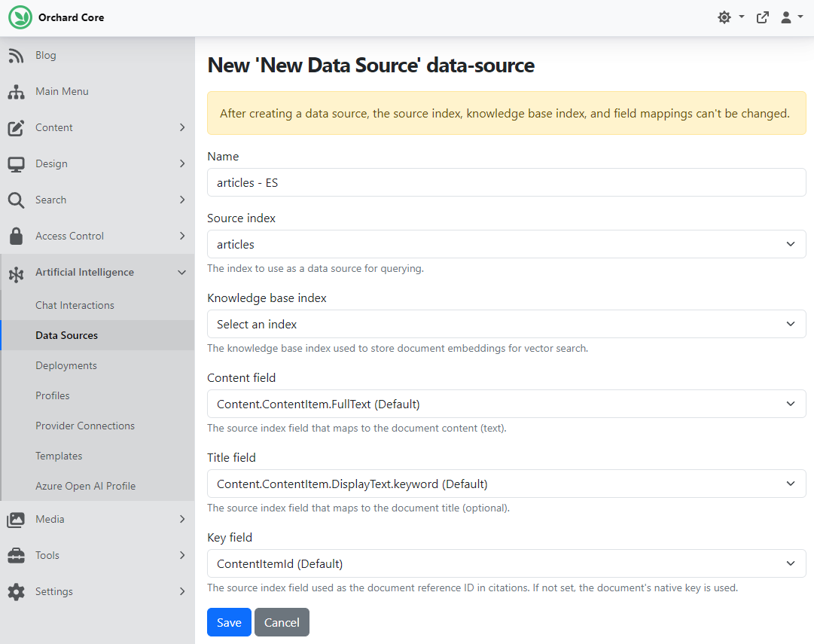Viewport: 814px width, 644px height.
Task: Click the Search magnifier icon
Action: [x=16, y=200]
